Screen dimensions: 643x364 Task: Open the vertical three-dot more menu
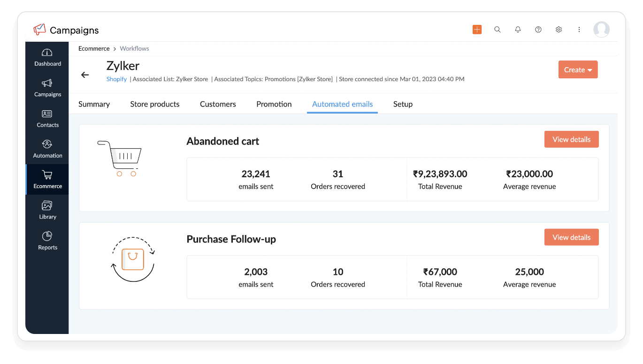coord(579,30)
